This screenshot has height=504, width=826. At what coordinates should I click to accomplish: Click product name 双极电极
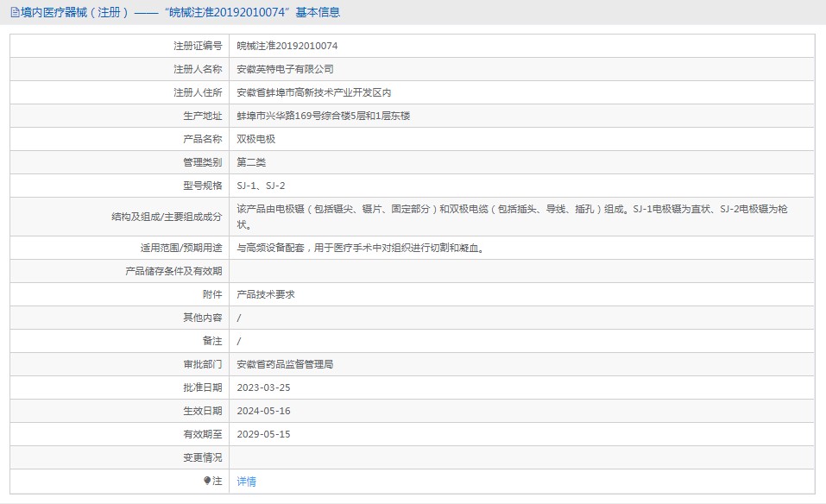pyautogui.click(x=256, y=139)
